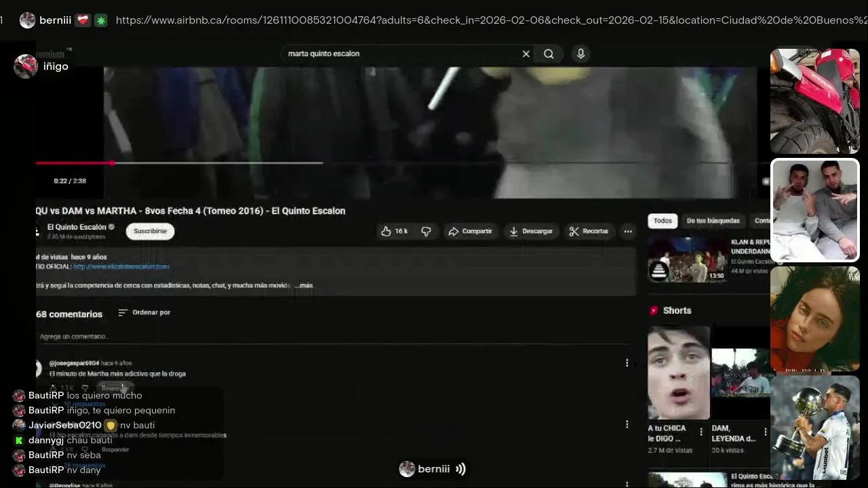
Task: Click the red motorcycle image tile
Action: click(814, 101)
